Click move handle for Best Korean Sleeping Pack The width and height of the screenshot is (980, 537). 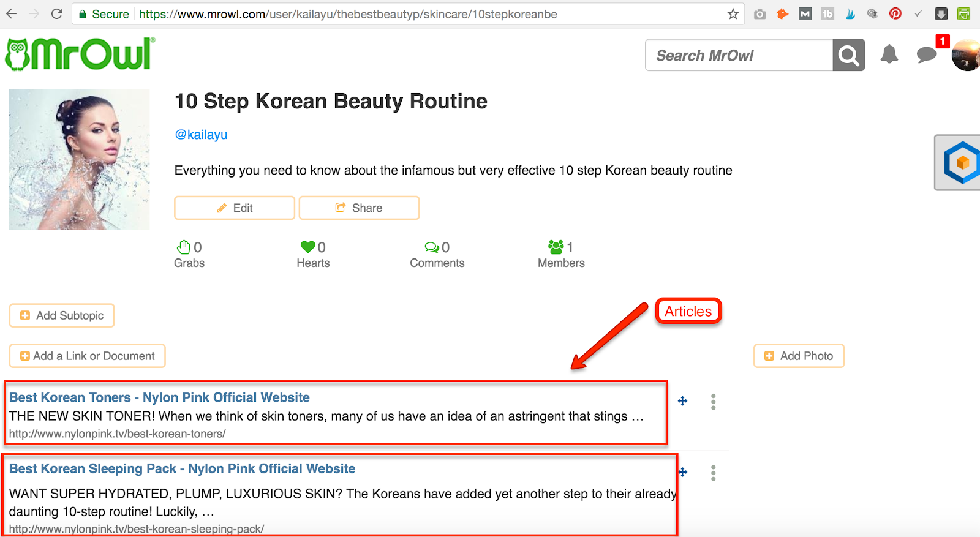pos(683,472)
